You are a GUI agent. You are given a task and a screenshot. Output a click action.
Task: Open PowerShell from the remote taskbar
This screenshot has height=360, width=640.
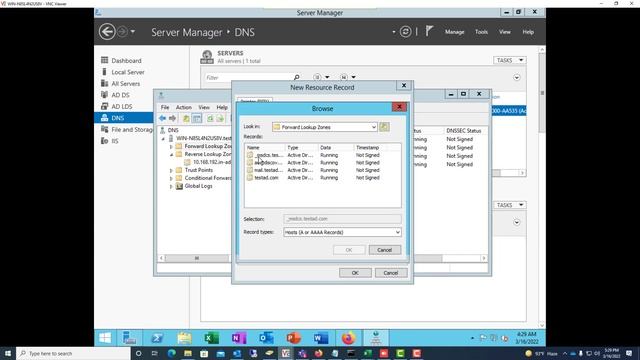tap(157, 338)
